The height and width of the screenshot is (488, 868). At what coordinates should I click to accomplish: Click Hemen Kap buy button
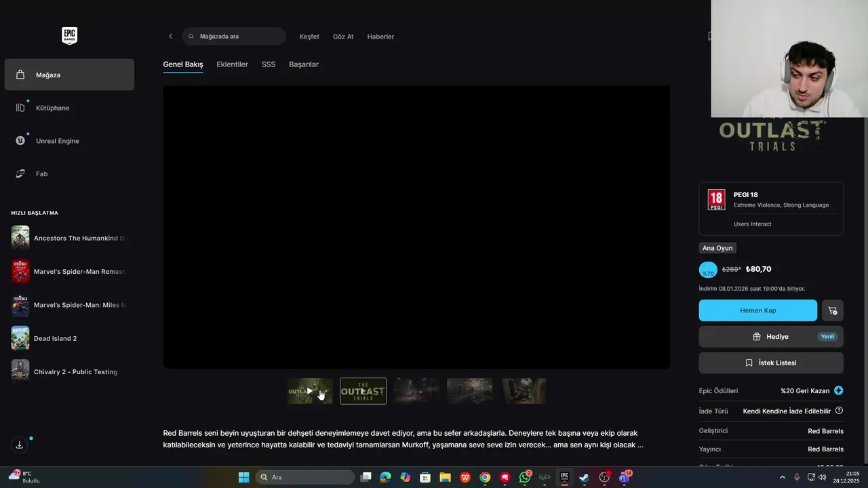pyautogui.click(x=758, y=310)
